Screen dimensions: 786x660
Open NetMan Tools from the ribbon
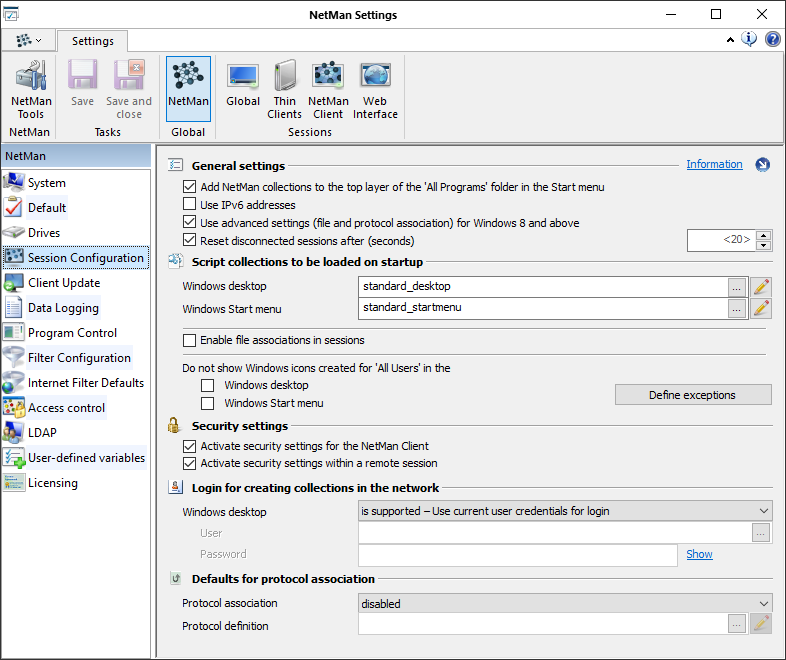click(x=30, y=90)
